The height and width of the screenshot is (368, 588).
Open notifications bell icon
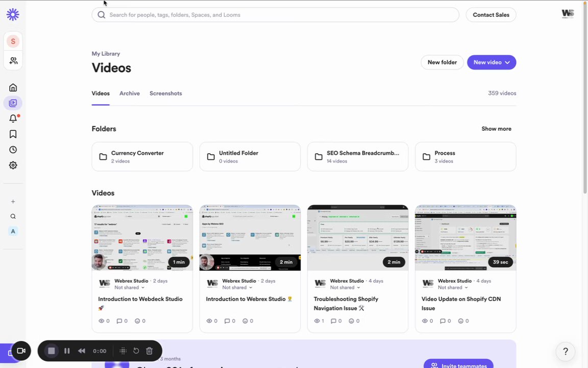pos(13,118)
